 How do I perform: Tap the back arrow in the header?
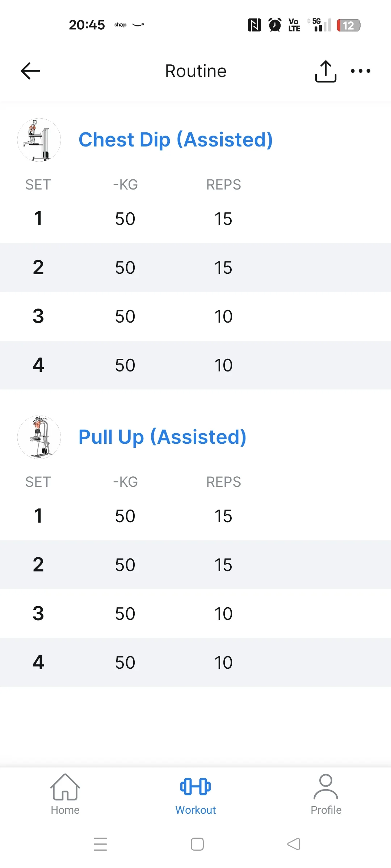click(30, 71)
